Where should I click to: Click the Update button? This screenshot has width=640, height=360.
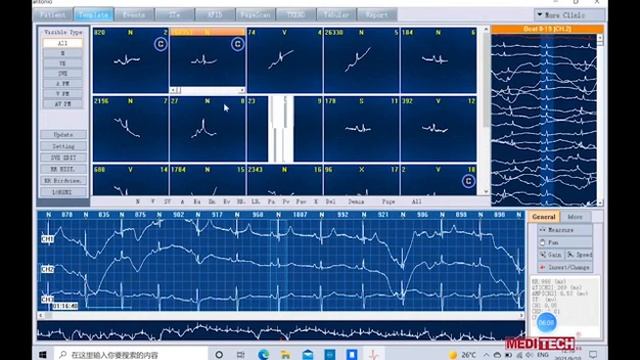pos(63,135)
